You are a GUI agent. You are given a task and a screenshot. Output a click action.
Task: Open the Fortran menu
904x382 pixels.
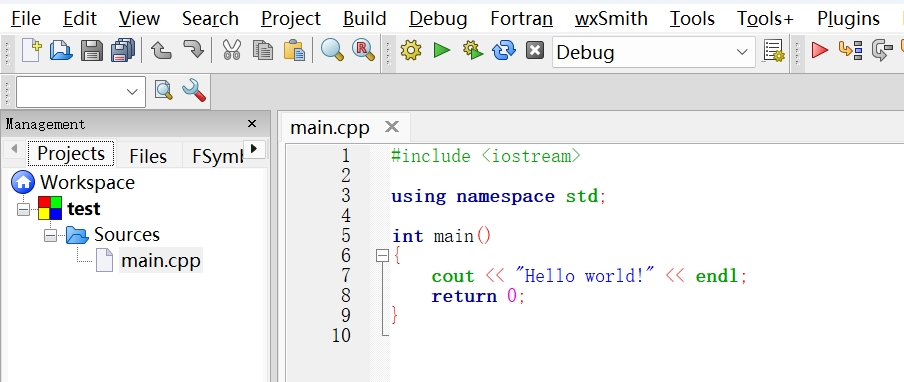pos(521,19)
